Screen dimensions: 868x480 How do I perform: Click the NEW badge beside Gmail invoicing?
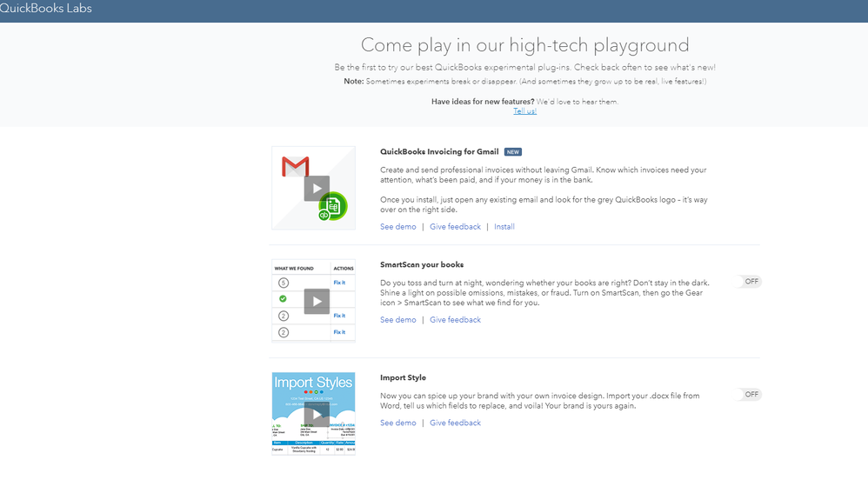512,151
